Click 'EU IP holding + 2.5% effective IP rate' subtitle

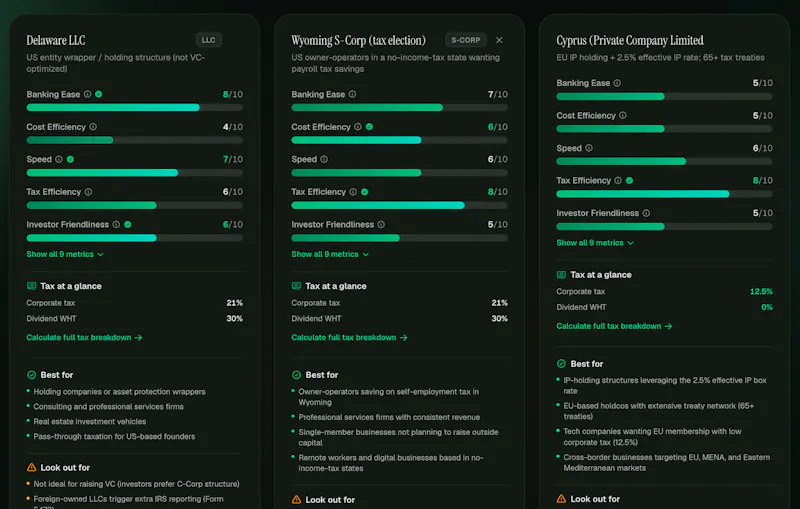(x=660, y=58)
